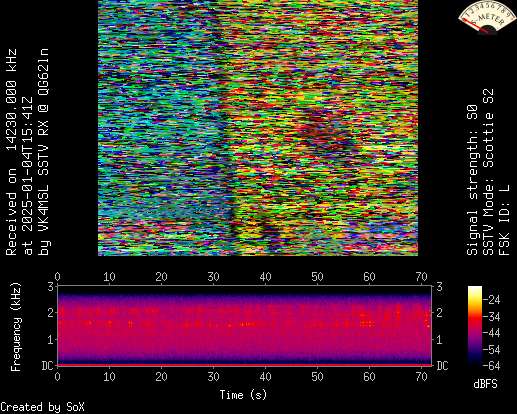Click the "Received on 14230.000 kHz" text
This screenshot has width=517, height=414.
pos(11,152)
